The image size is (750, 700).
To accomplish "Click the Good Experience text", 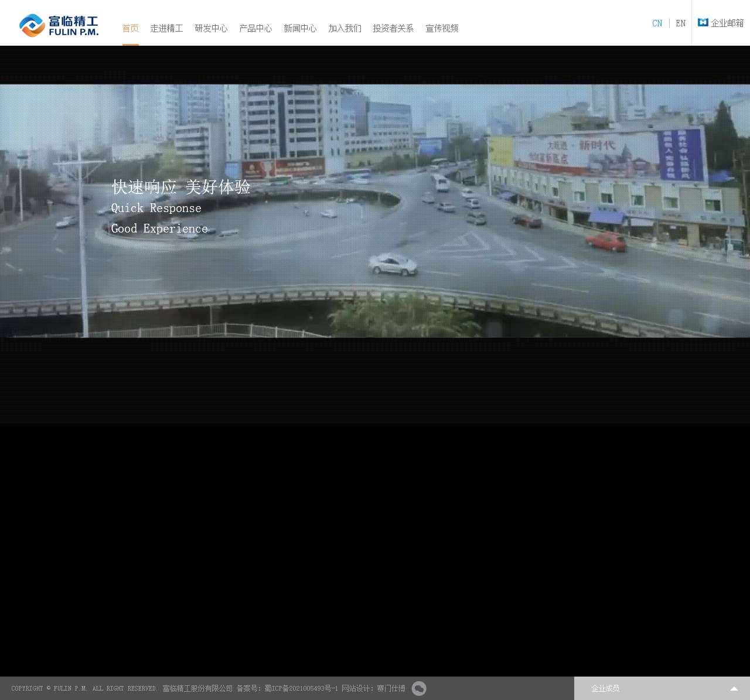I will point(159,228).
